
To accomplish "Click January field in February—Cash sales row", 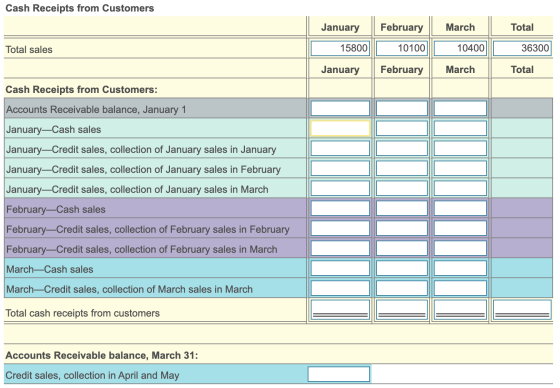I will 340,208.
